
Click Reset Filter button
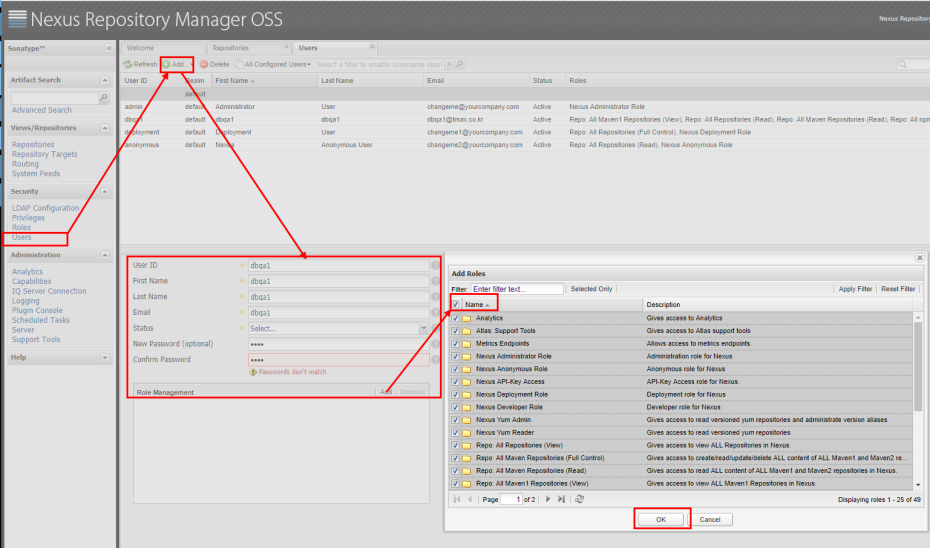pos(898,289)
